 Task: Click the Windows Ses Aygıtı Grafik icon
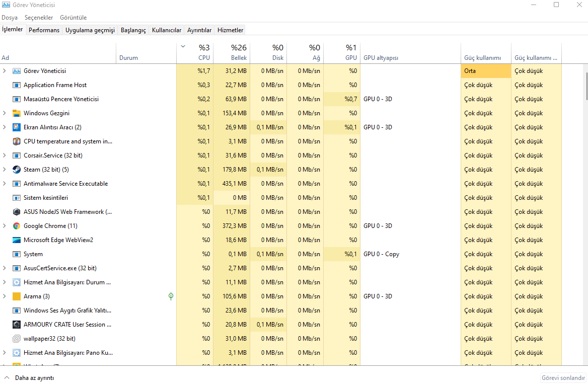point(17,310)
